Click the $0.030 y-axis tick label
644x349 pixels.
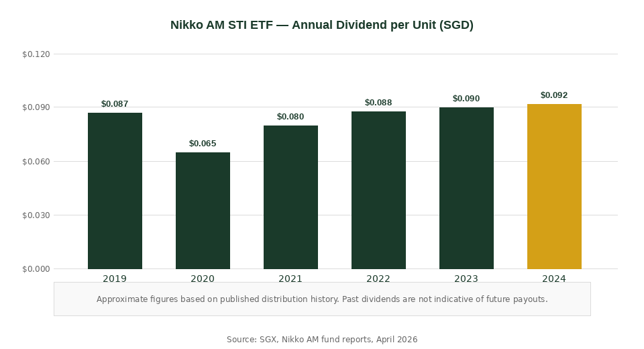[36, 215]
